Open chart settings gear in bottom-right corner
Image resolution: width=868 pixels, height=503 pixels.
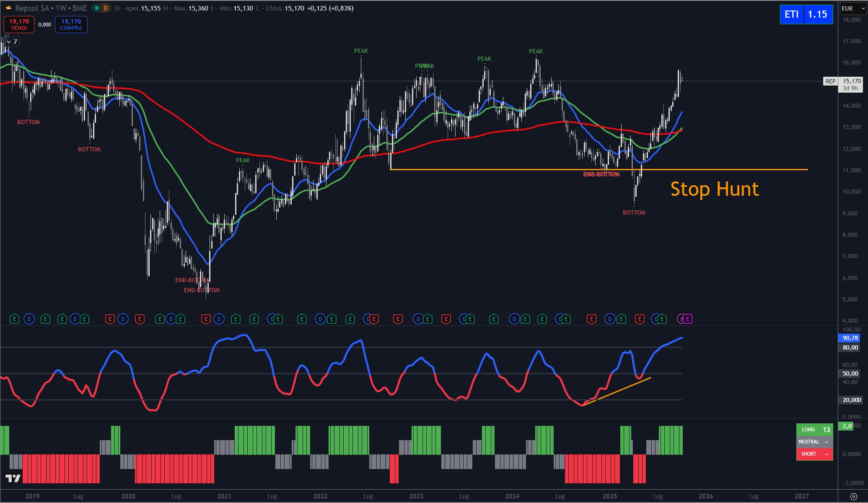853,496
